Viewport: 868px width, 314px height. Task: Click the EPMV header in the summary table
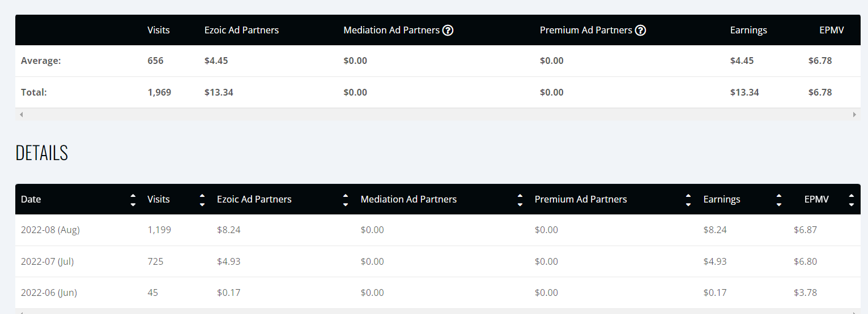pos(832,31)
